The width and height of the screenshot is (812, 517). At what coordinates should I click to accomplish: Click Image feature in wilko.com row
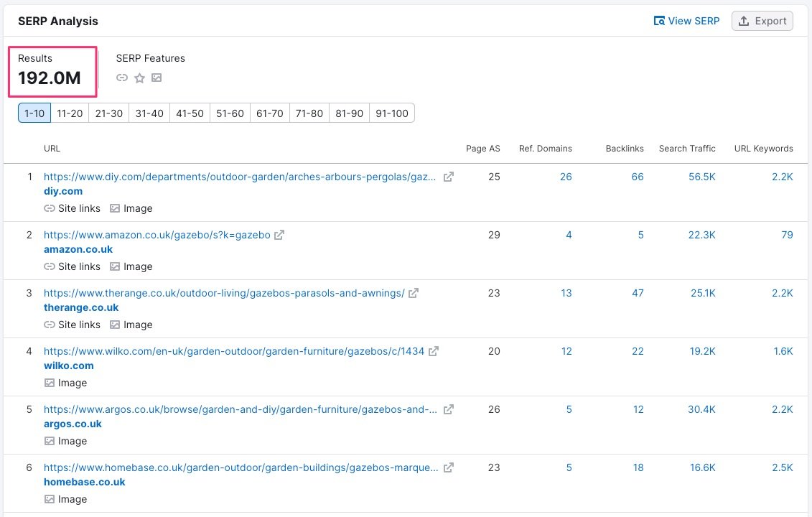pos(66,383)
